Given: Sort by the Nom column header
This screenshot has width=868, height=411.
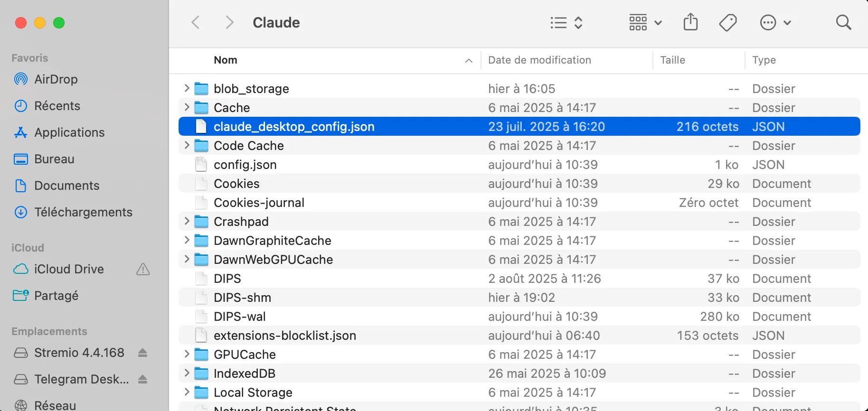Looking at the screenshot, I should (226, 60).
